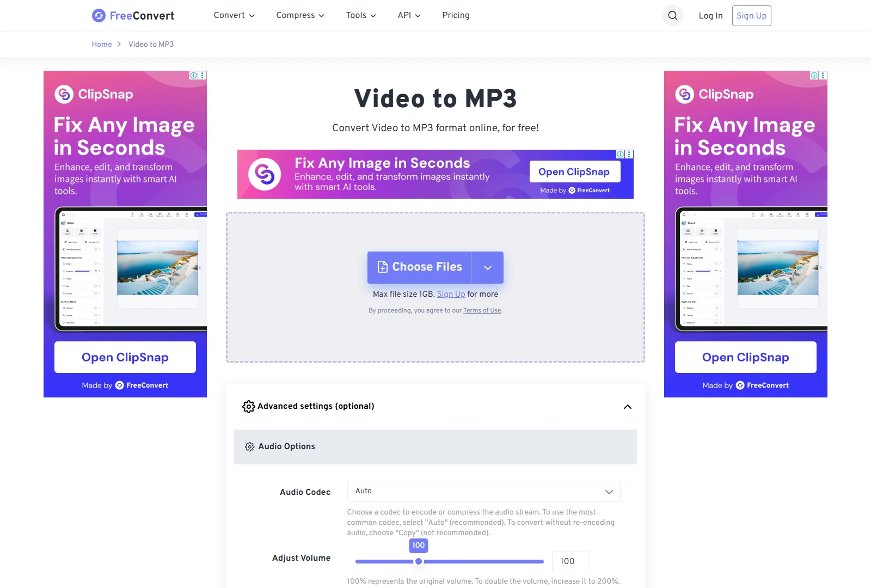Click the right ad landscape preview image
Viewport: 871px width, 588px height.
coord(778,268)
